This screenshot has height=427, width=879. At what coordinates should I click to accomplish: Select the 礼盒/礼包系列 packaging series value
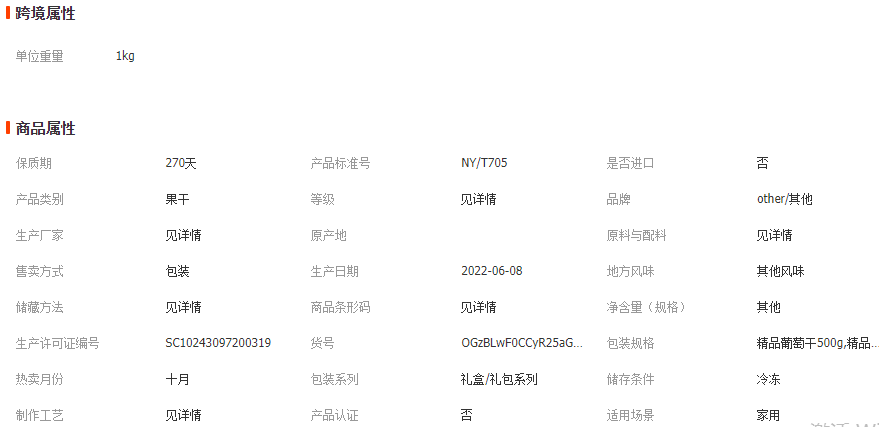tap(499, 379)
